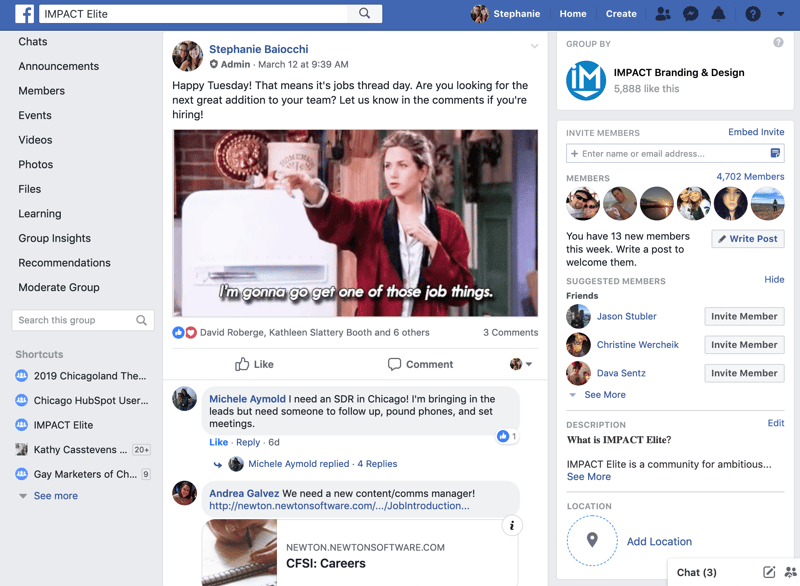Image resolution: width=800 pixels, height=586 pixels.
Task: Click Stephanie profile link in top bar
Action: 506,14
